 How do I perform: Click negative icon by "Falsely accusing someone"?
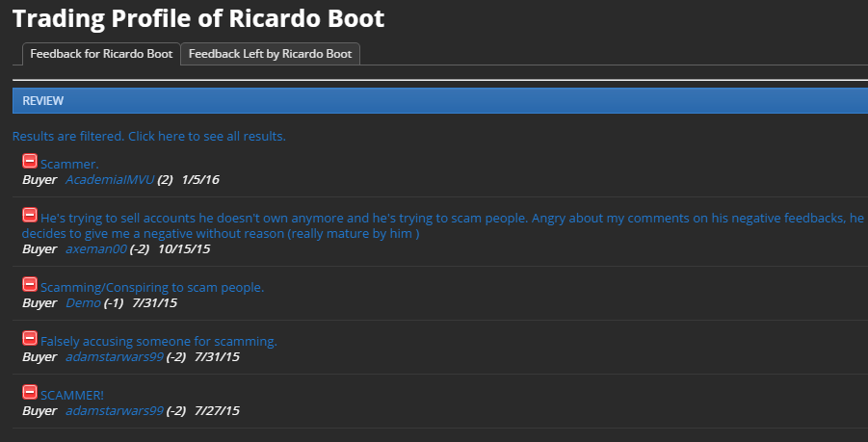click(30, 338)
